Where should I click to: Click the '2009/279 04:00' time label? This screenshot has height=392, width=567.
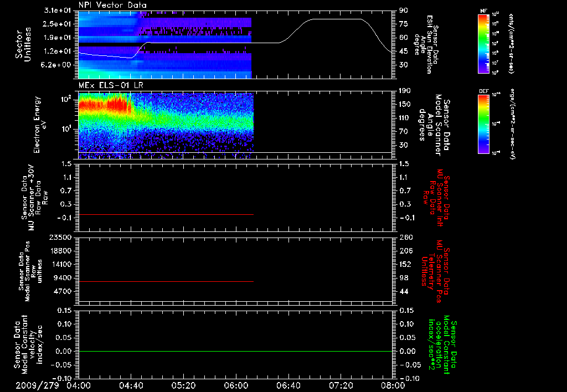tap(53, 385)
